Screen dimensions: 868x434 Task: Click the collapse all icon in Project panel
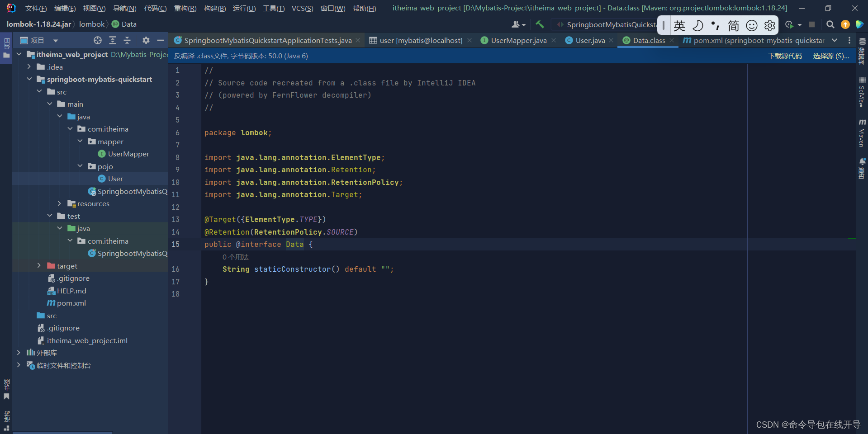[x=127, y=40]
